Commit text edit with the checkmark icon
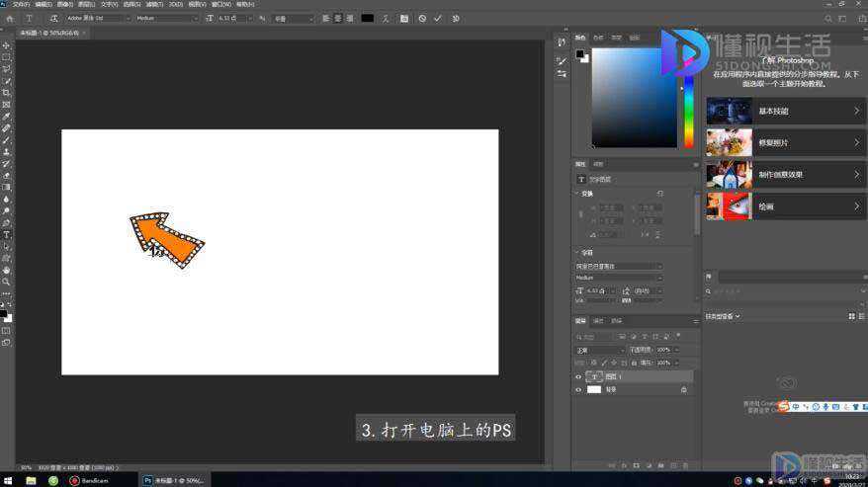Image resolution: width=868 pixels, height=487 pixels. click(438, 18)
